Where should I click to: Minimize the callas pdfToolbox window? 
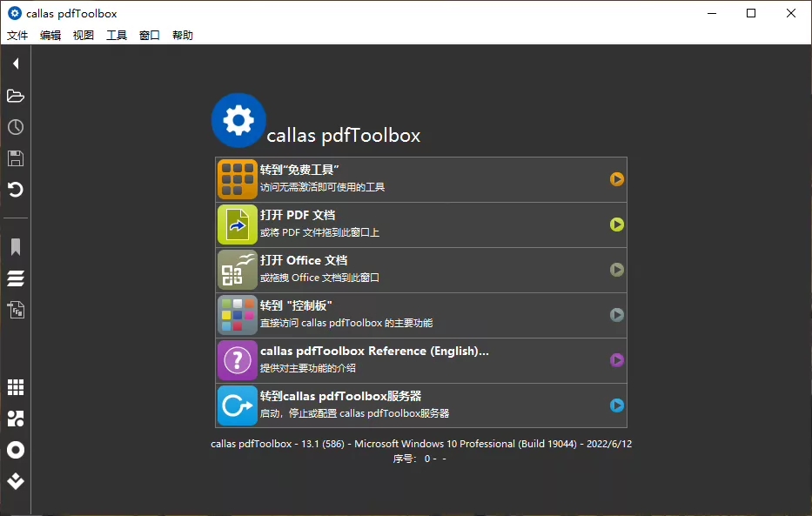click(712, 13)
